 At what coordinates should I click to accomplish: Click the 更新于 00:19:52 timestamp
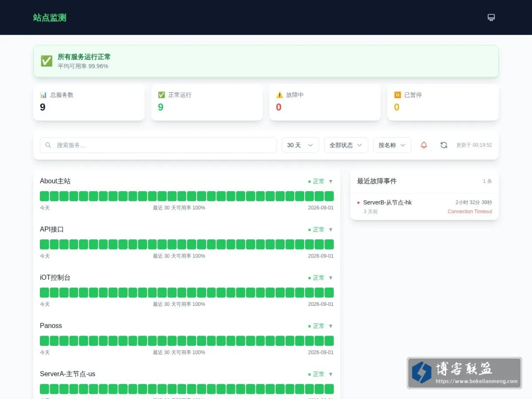click(x=474, y=145)
